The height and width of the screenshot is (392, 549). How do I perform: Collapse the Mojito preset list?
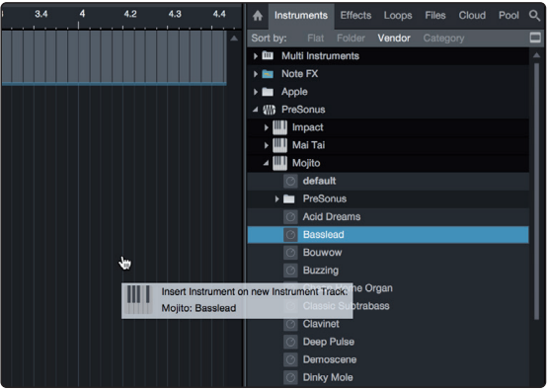[266, 163]
